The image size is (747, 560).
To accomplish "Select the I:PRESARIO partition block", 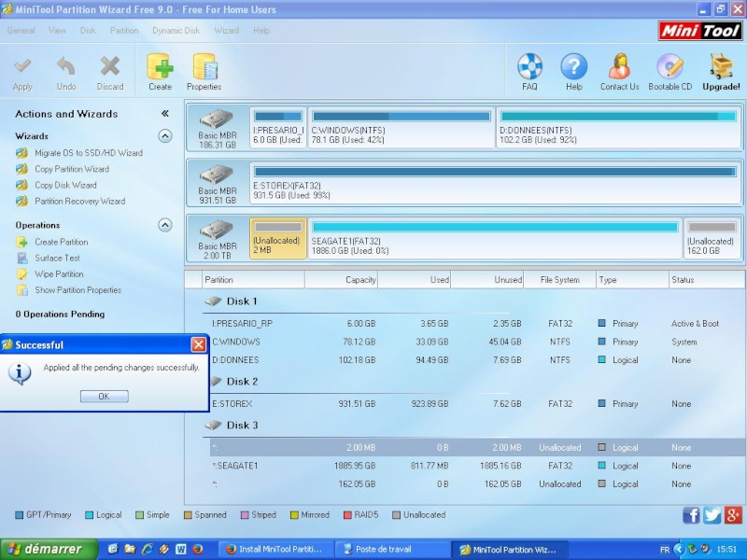I will point(278,128).
